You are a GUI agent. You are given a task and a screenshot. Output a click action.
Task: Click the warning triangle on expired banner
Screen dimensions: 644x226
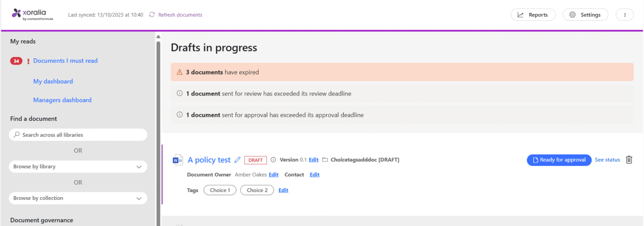(x=179, y=72)
